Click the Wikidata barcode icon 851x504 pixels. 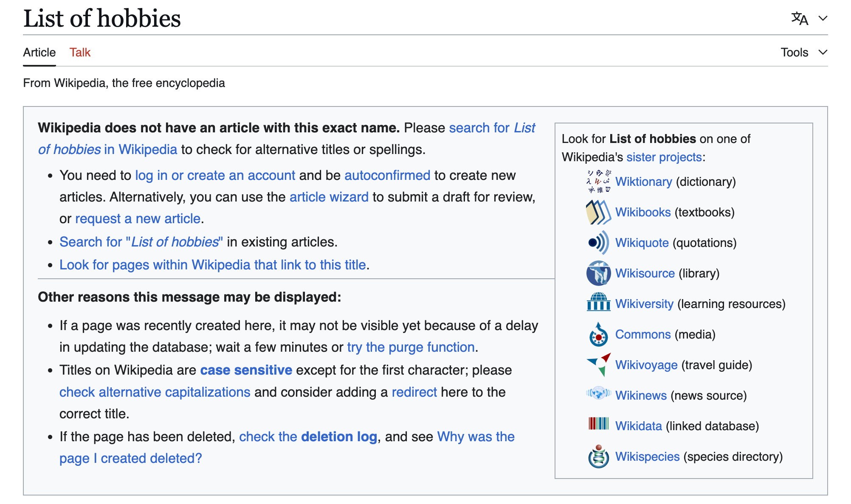[x=599, y=423]
